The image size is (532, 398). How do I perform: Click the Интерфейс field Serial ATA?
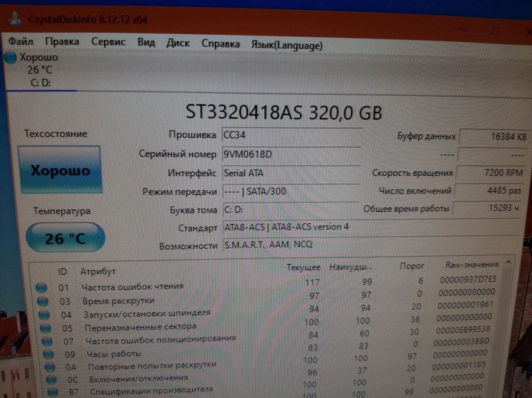[291, 173]
